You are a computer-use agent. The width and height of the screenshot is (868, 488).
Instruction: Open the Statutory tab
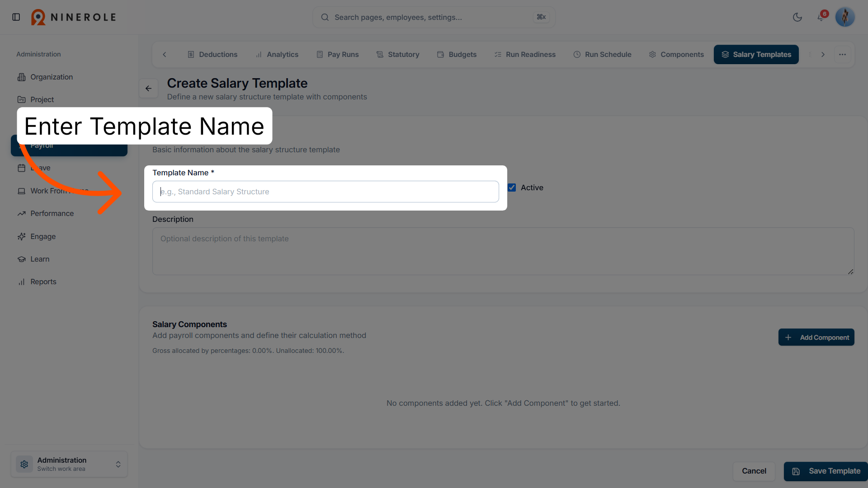(x=398, y=55)
